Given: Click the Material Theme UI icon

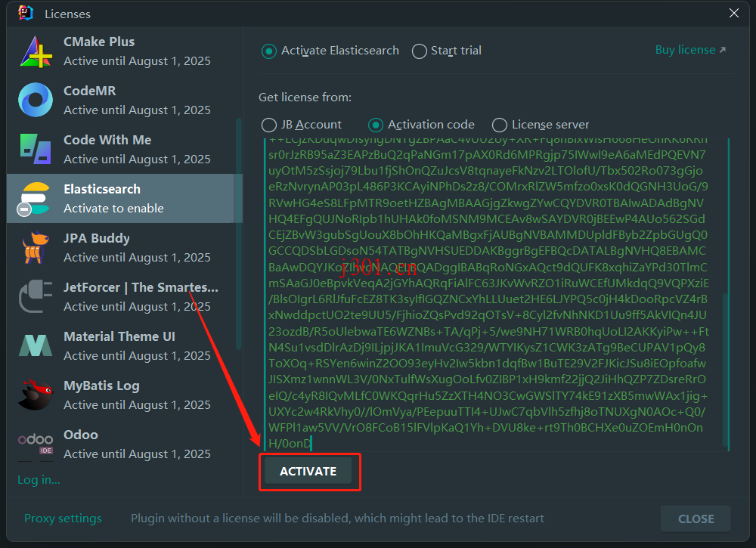Looking at the screenshot, I should [x=36, y=345].
